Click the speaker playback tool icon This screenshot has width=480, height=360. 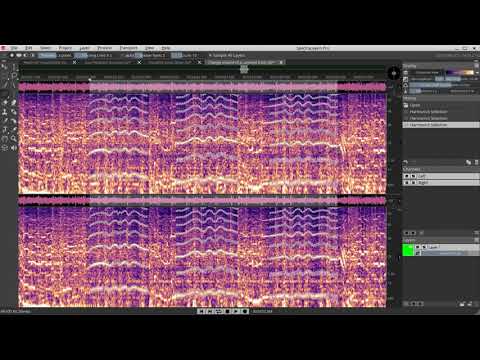pos(14,147)
